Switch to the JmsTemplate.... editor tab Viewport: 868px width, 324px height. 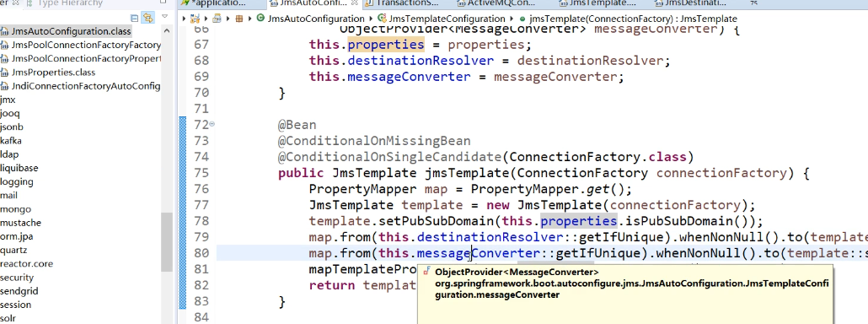coord(598,3)
